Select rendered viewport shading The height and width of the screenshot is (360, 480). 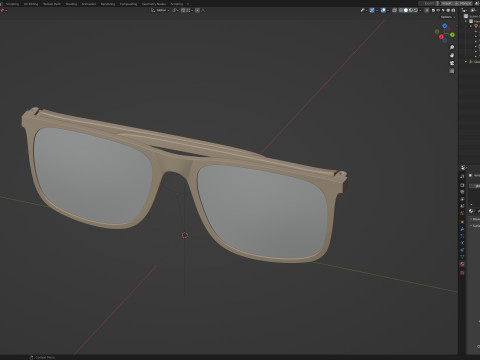click(416, 10)
